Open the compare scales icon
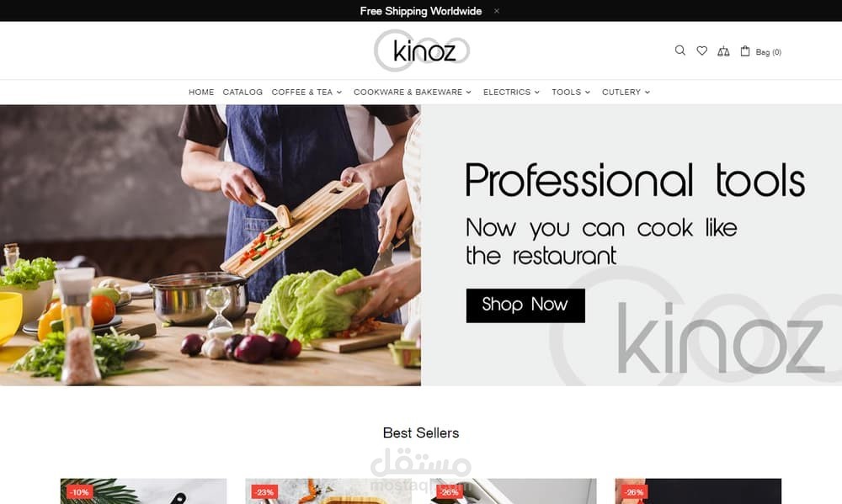 point(723,51)
